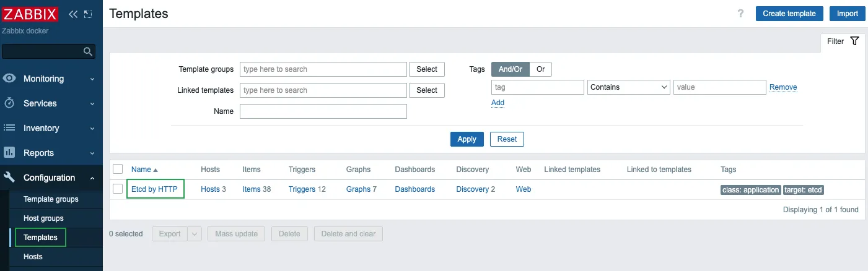Click the Services clock icon
The height and width of the screenshot is (271, 868).
(x=9, y=103)
